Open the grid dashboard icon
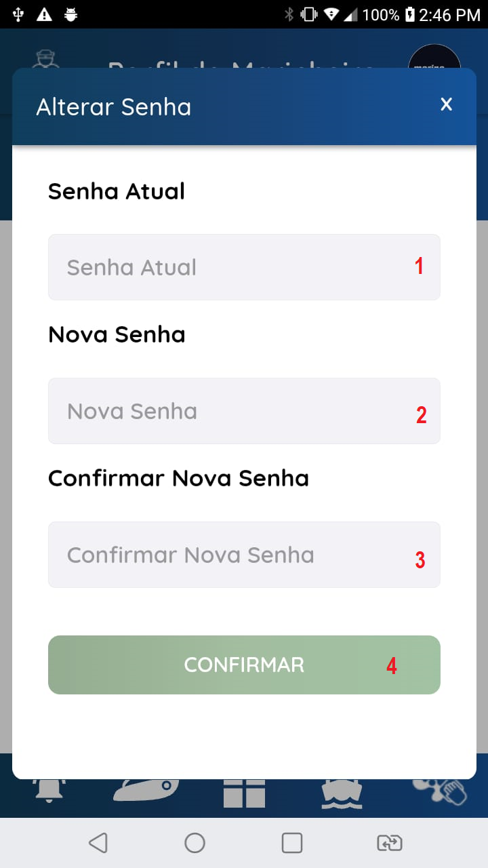 (x=244, y=792)
